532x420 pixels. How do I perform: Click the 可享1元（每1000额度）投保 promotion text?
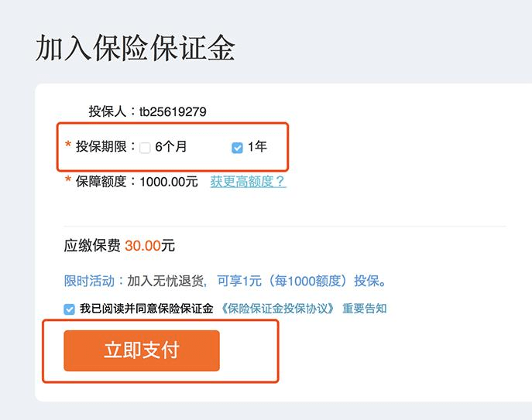coord(300,281)
